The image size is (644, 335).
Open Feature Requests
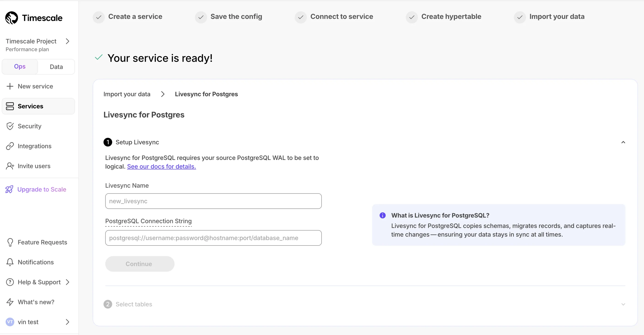tap(38, 242)
